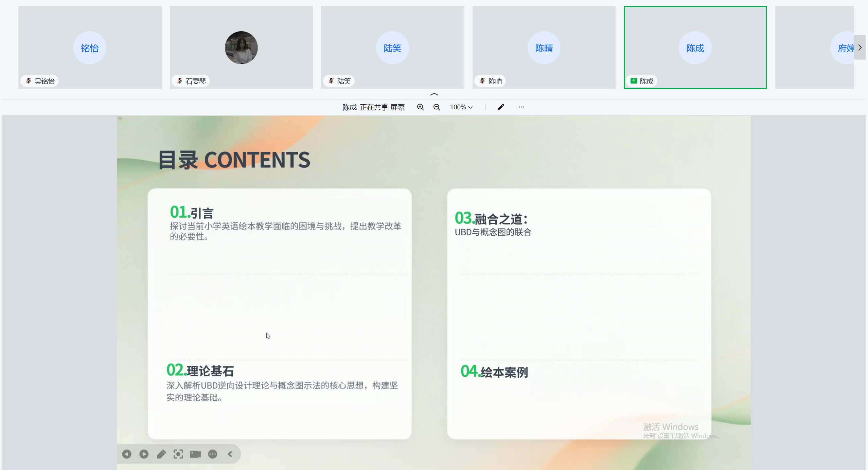Click 吴铭怡's muted microphone icon
868x470 pixels.
29,81
